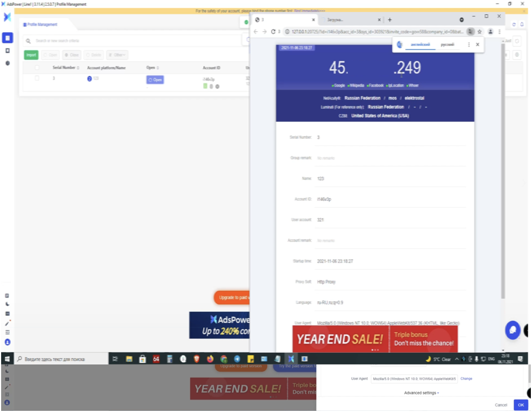This screenshot has width=532, height=412.
Task: Click the blue Profile Management sidebar icon
Action: pyautogui.click(x=7, y=38)
